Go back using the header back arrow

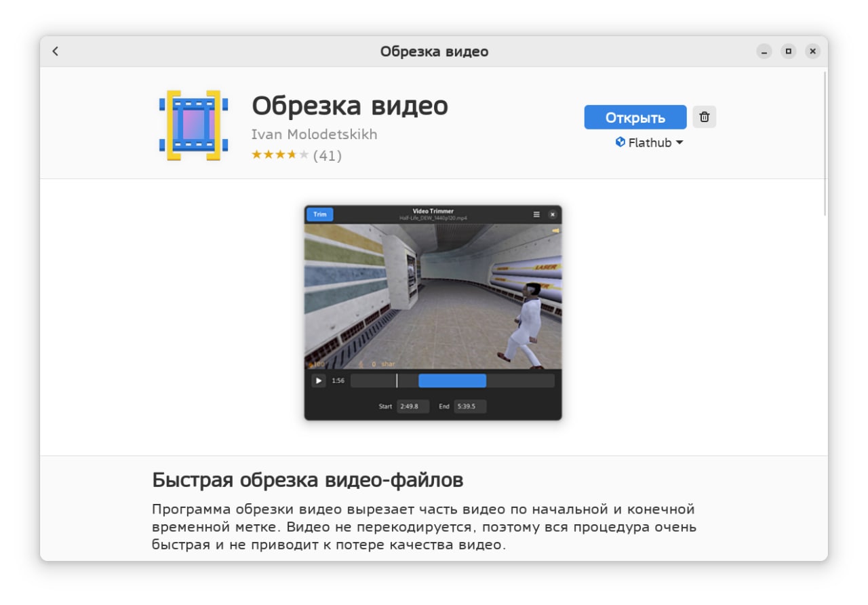pos(56,52)
